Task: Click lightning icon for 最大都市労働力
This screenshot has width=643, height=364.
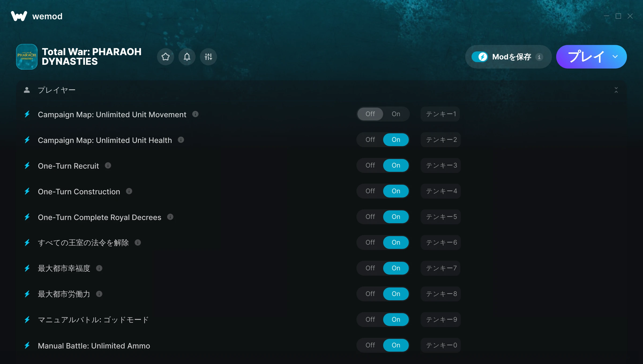Action: point(27,294)
